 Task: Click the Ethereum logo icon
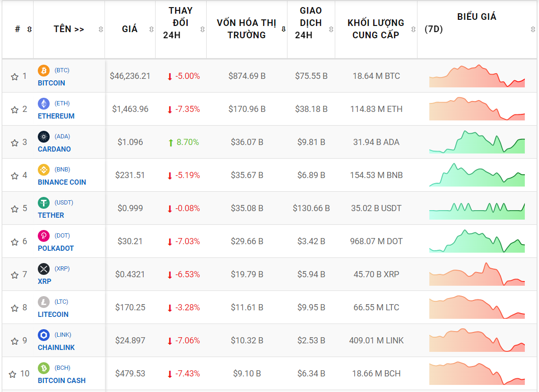point(43,103)
